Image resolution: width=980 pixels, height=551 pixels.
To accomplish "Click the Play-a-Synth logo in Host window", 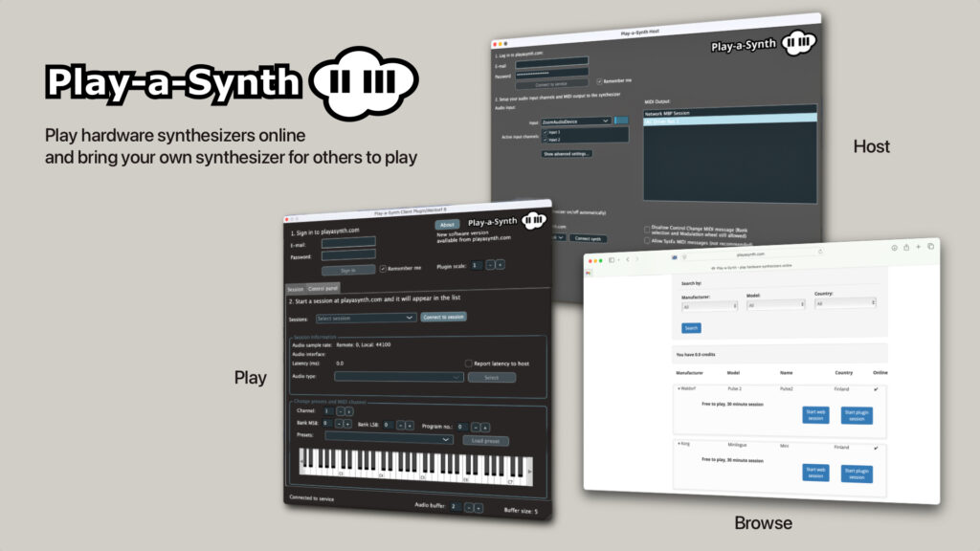I will tap(797, 43).
